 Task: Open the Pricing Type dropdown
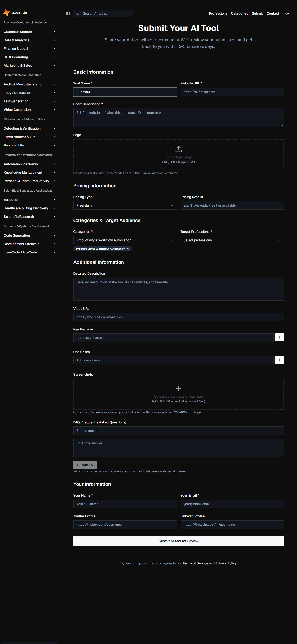pyautogui.click(x=125, y=205)
